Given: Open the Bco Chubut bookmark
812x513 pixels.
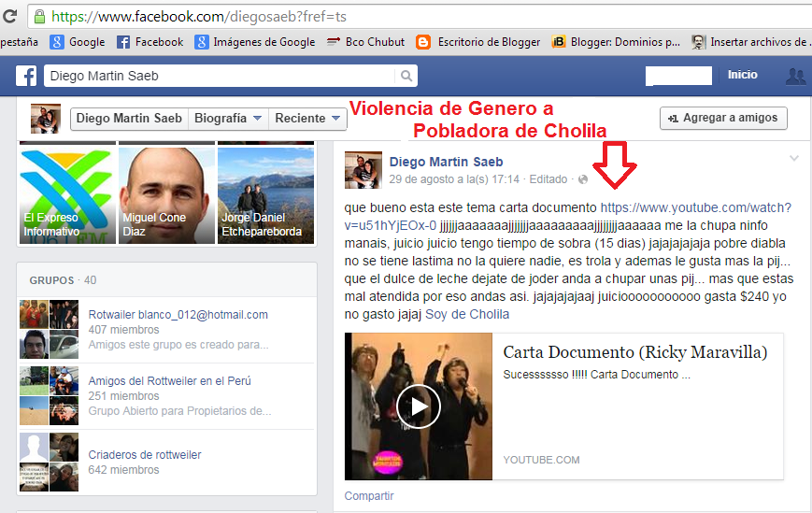Looking at the screenshot, I should click(365, 42).
